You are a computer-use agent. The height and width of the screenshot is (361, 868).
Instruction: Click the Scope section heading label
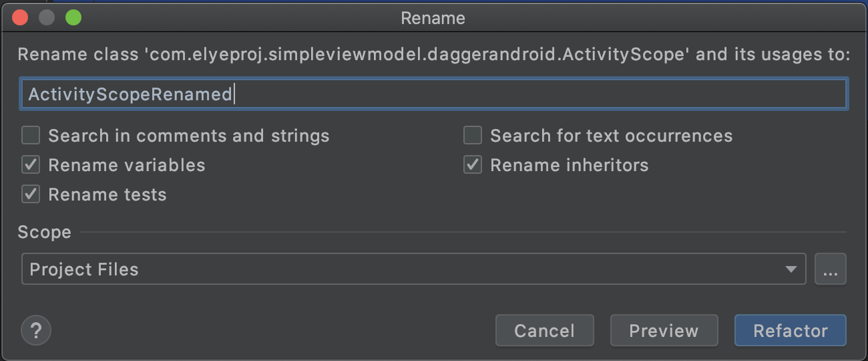click(45, 232)
